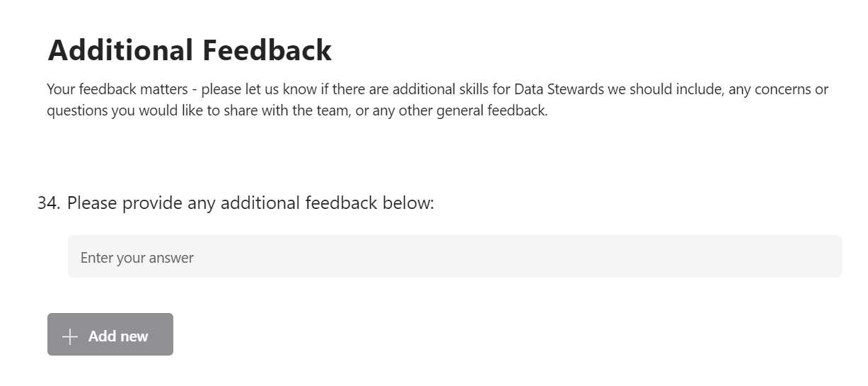Viewport: 868px width, 386px height.
Task: Click 'Your feedback matters' in the description
Action: (x=121, y=90)
